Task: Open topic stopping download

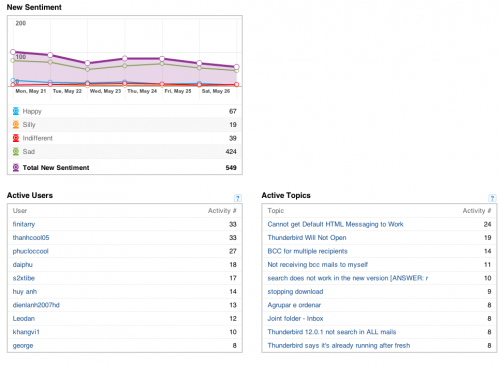Action: 295,292
